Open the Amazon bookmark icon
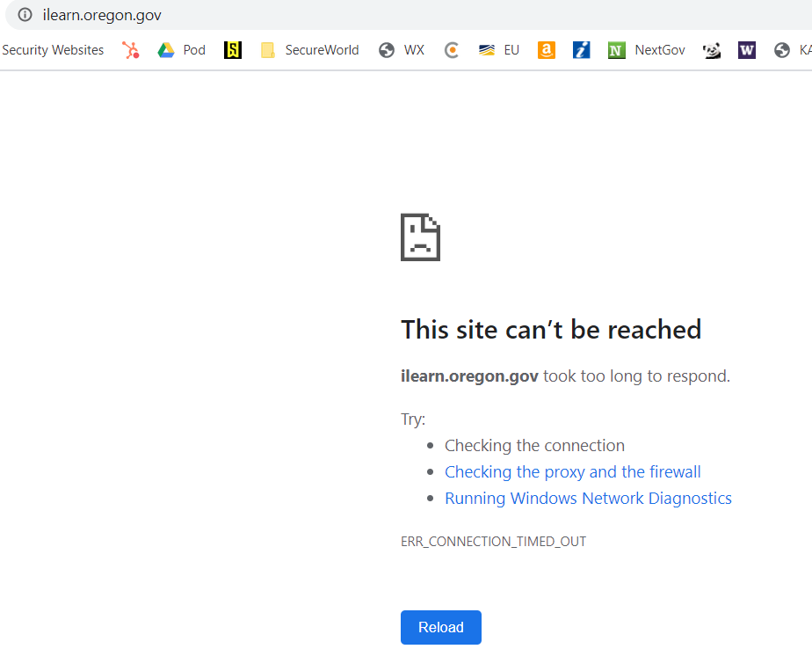The width and height of the screenshot is (812, 671). pos(547,50)
